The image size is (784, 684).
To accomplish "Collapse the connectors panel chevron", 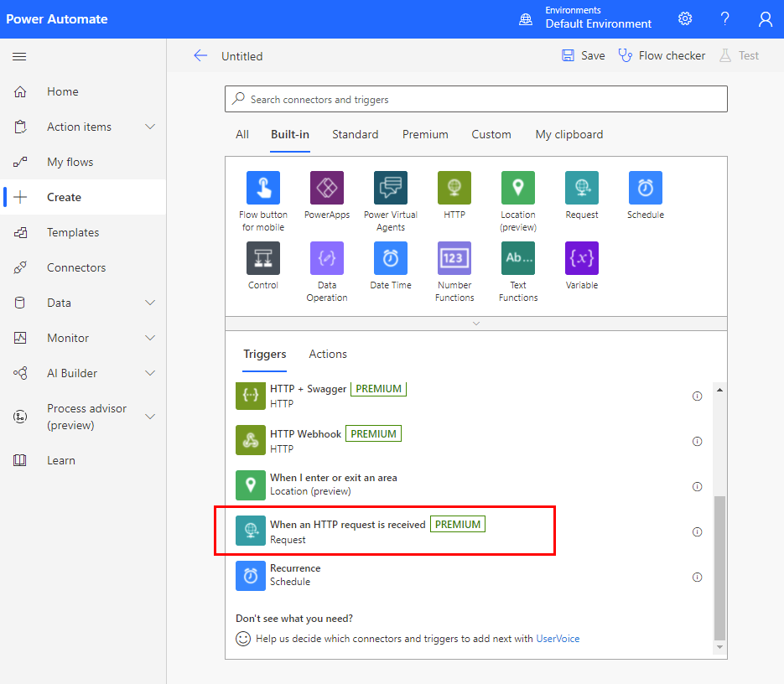I will click(x=476, y=324).
